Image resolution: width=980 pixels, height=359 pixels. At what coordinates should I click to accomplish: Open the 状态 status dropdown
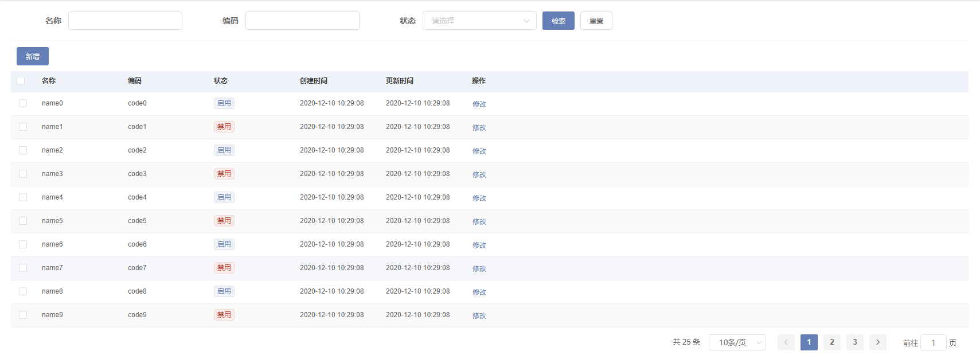coord(479,21)
